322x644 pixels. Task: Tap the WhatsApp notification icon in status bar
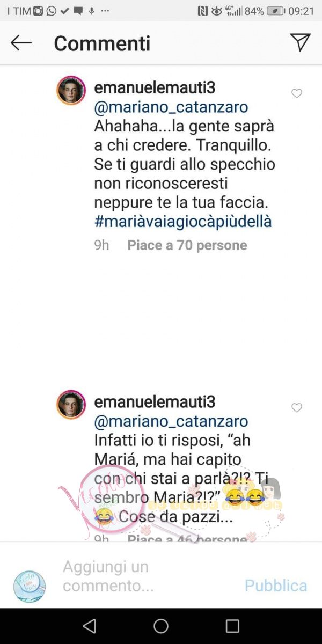pos(52,11)
